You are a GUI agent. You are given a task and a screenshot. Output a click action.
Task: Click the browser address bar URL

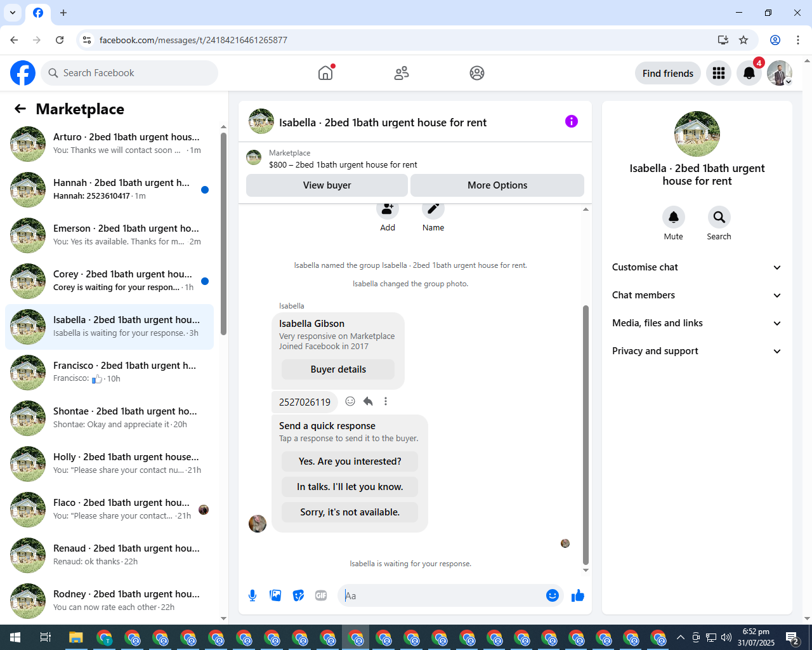pyautogui.click(x=193, y=40)
